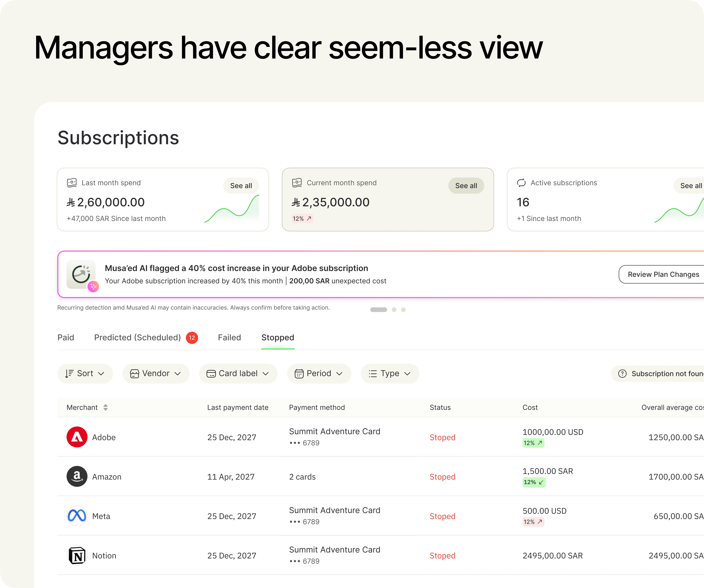The width and height of the screenshot is (704, 588).
Task: Open the Subscription not found help icon
Action: coord(622,374)
